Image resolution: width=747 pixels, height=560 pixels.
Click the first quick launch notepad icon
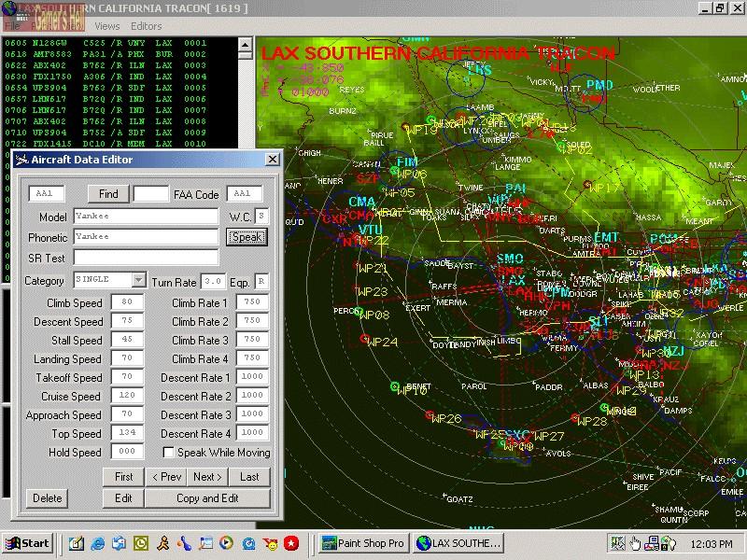coord(77,543)
